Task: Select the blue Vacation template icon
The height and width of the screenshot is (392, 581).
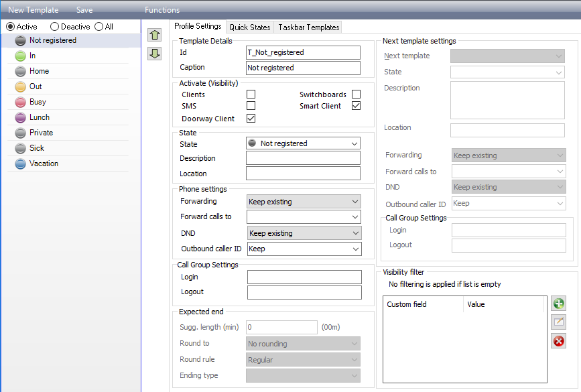Action: (x=20, y=164)
